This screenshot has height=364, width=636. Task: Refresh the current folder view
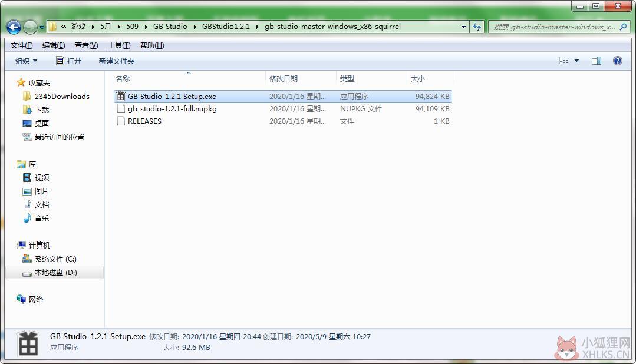477,27
